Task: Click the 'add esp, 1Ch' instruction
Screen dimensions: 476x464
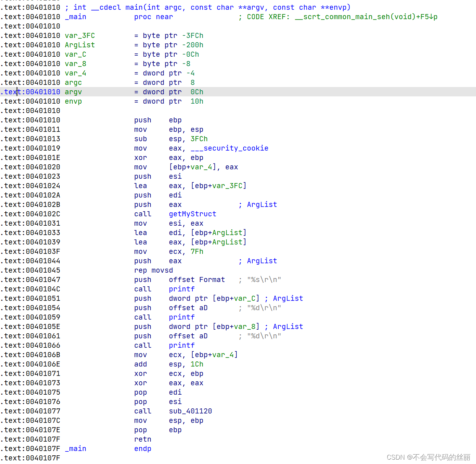Action: point(168,364)
